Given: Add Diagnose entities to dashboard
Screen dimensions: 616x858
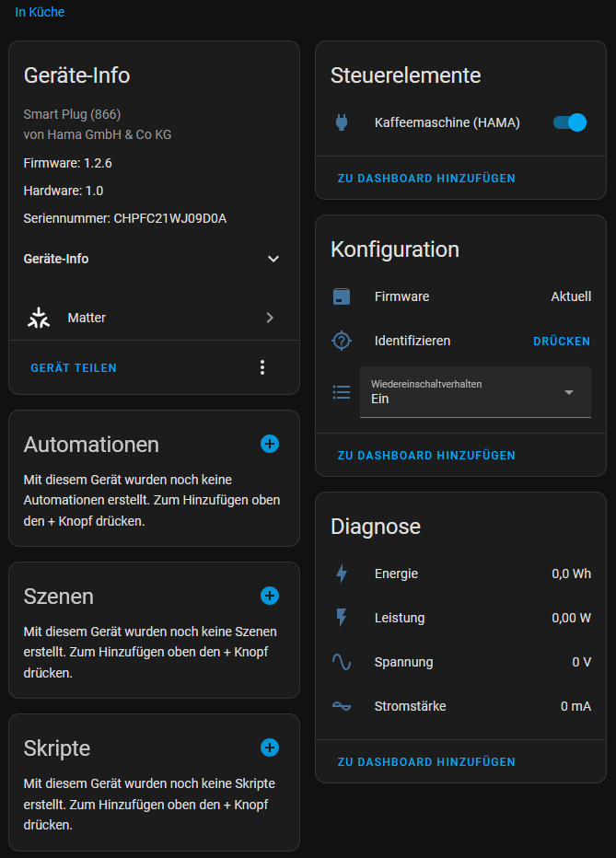Looking at the screenshot, I should point(426,761).
